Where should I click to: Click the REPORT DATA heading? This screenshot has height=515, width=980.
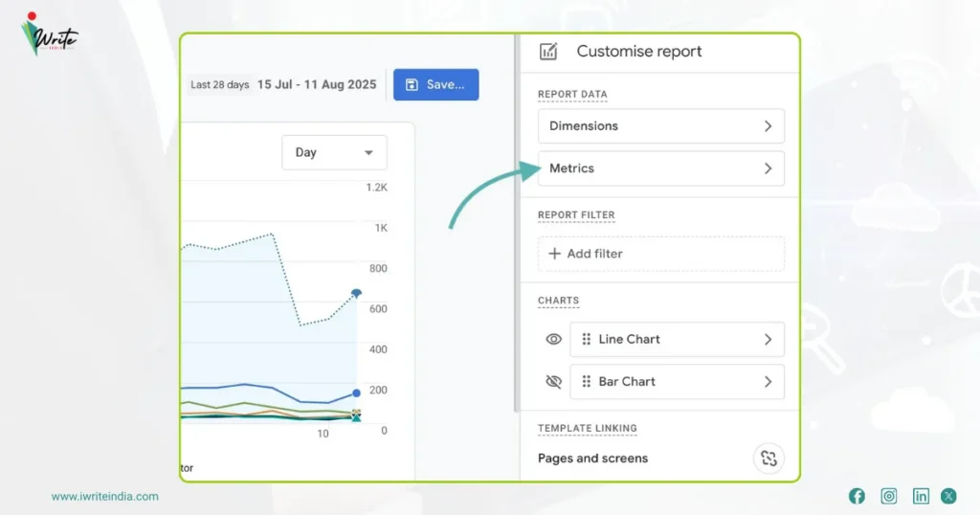pyautogui.click(x=572, y=95)
